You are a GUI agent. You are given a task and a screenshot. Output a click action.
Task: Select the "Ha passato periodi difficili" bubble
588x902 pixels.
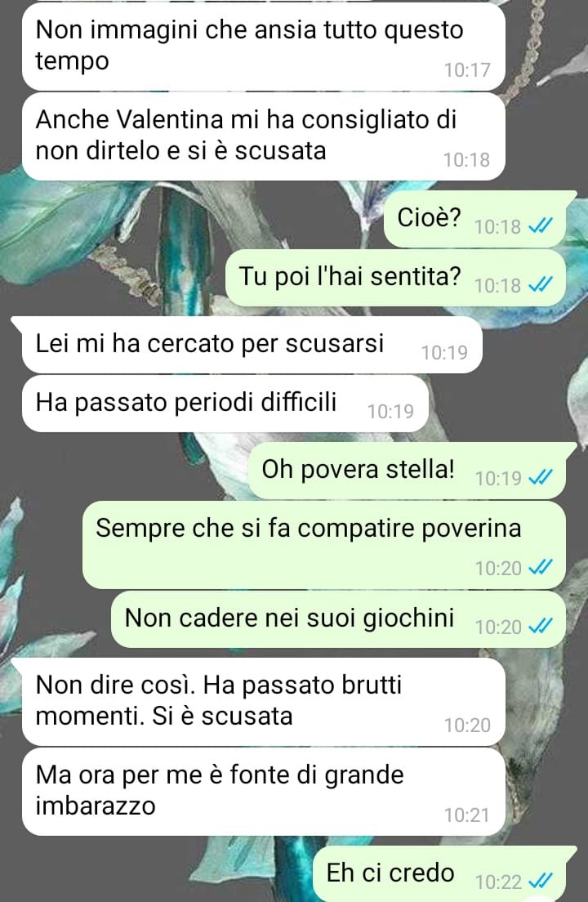[225, 404]
